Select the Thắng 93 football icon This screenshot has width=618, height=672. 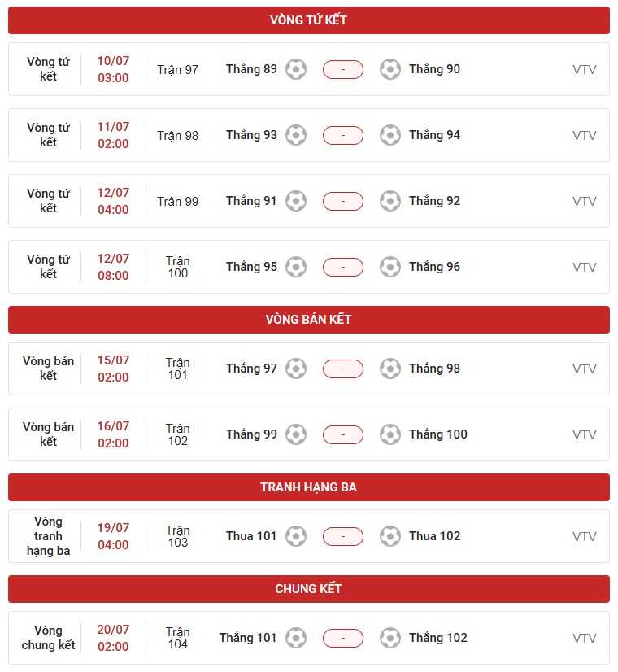(296, 135)
